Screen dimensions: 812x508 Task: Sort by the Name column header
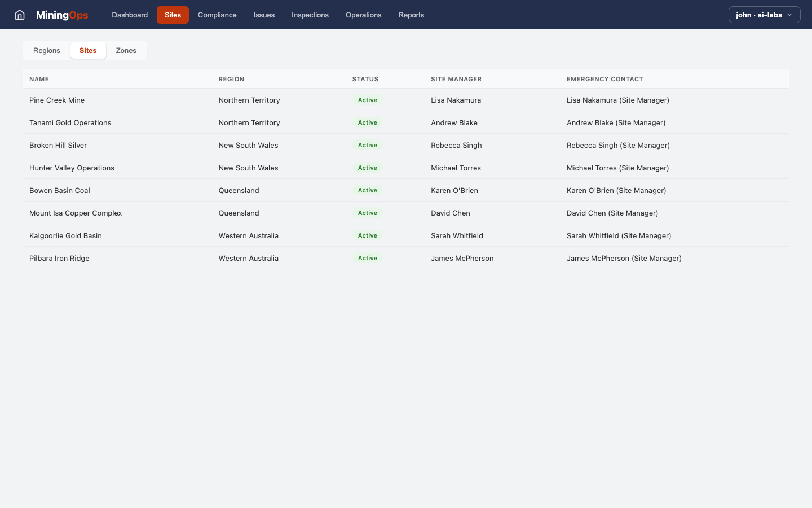(x=39, y=80)
